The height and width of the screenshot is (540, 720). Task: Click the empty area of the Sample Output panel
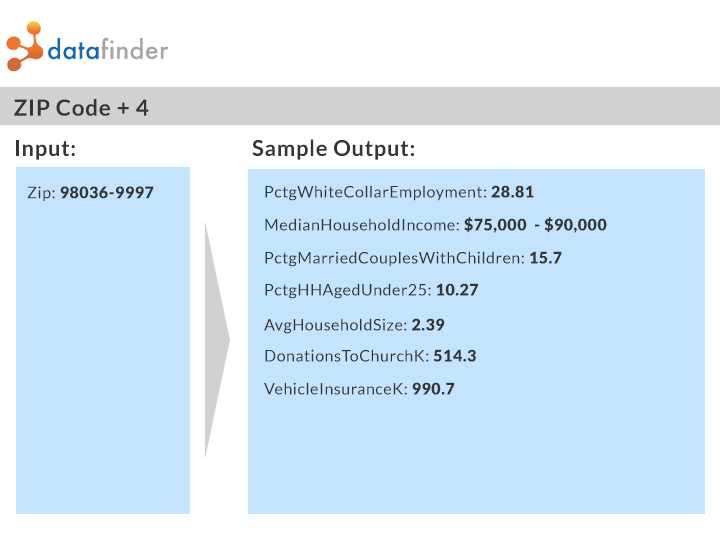476,457
